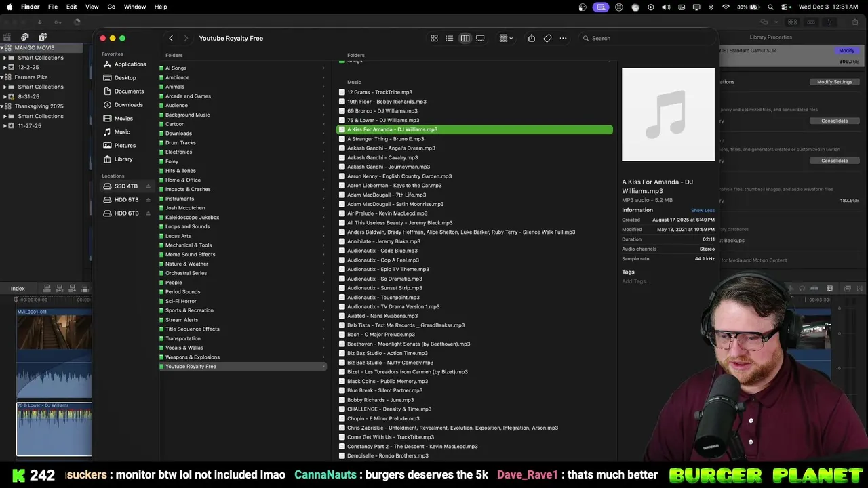Show the Final Cut photos and audio sidebar
The height and width of the screenshot is (488, 868).
(x=24, y=37)
